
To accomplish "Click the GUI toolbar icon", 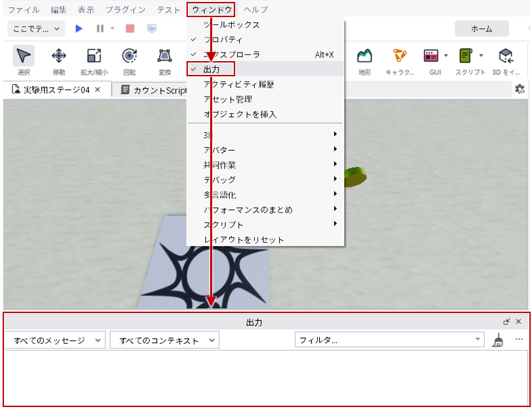I will click(x=432, y=56).
